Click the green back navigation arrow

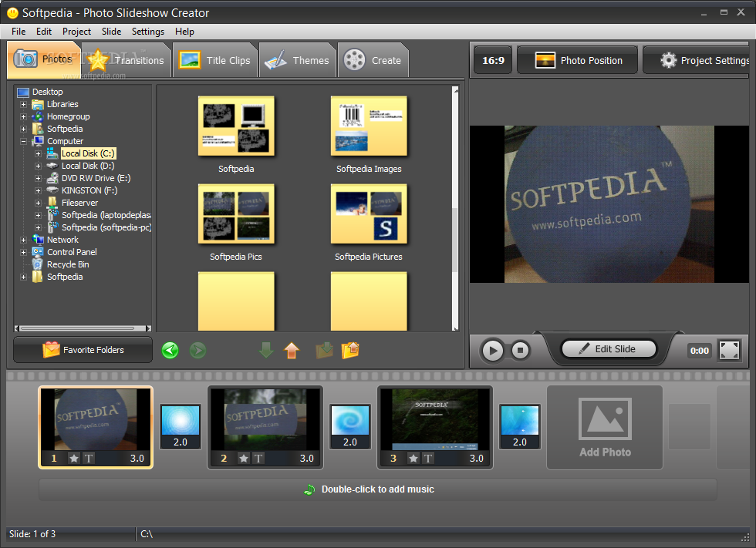click(170, 350)
